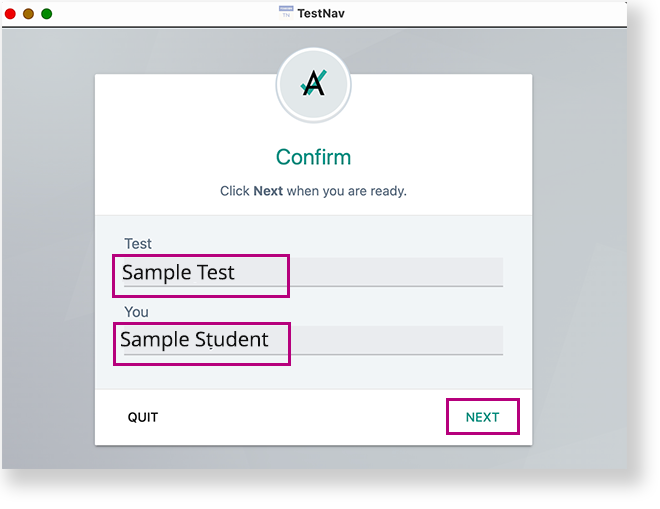Viewport: 660px width, 509px height.
Task: Click the TestNav window title text
Action: [x=321, y=13]
